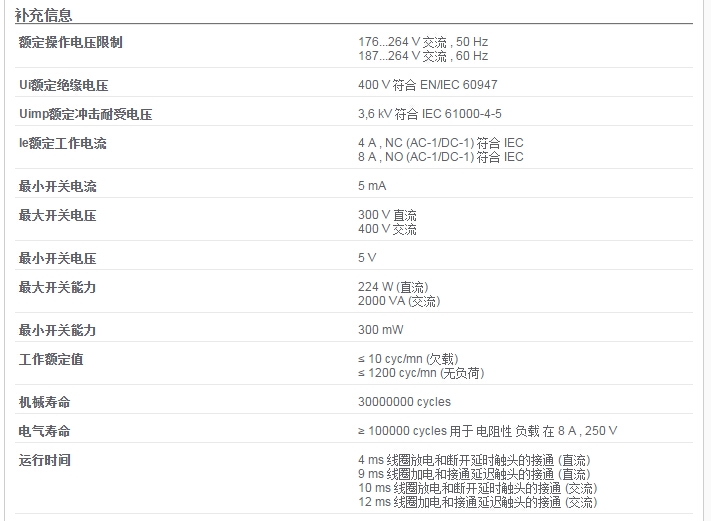Click the 12 ms 线圈加电 operating time line
This screenshot has height=521, width=711.
click(x=477, y=502)
